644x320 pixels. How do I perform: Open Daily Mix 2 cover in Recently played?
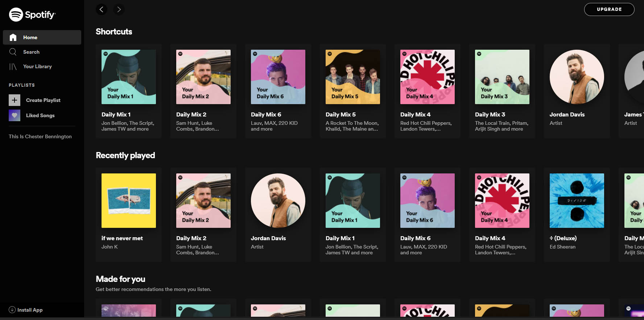point(203,201)
